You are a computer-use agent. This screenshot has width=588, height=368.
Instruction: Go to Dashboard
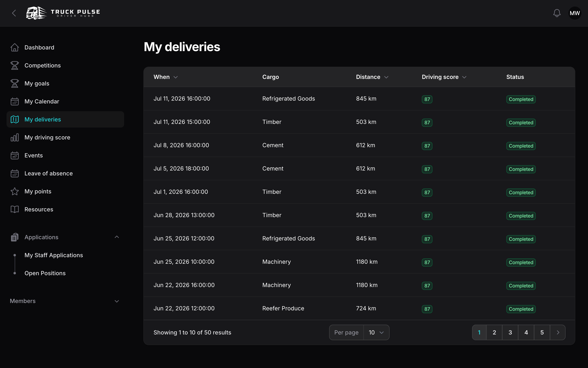65,47
